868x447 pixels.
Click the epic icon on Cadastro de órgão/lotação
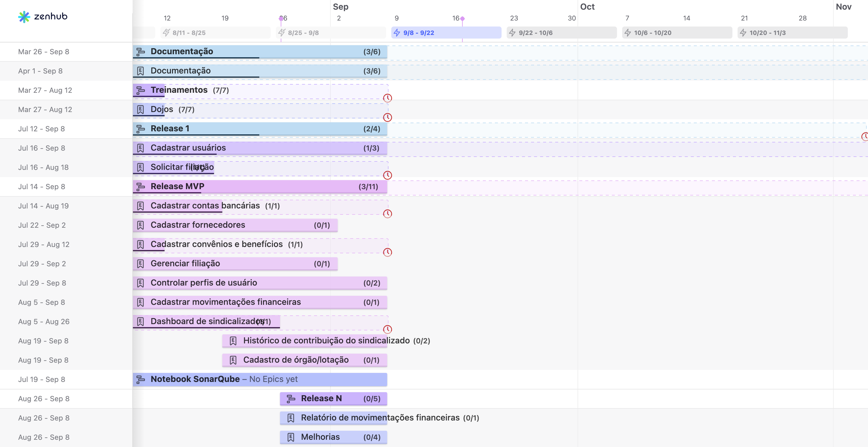pyautogui.click(x=233, y=360)
